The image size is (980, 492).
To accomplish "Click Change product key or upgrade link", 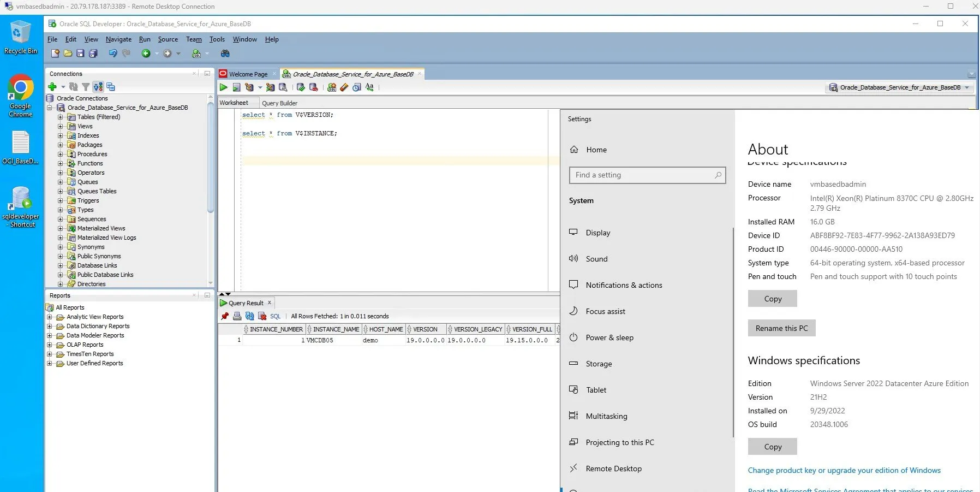I will click(x=844, y=470).
